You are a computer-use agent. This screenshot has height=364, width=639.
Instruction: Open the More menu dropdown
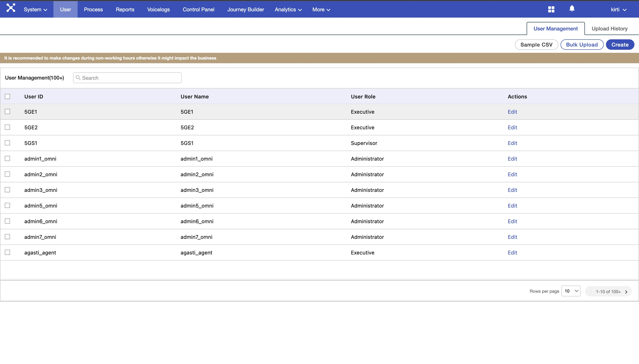(x=321, y=10)
